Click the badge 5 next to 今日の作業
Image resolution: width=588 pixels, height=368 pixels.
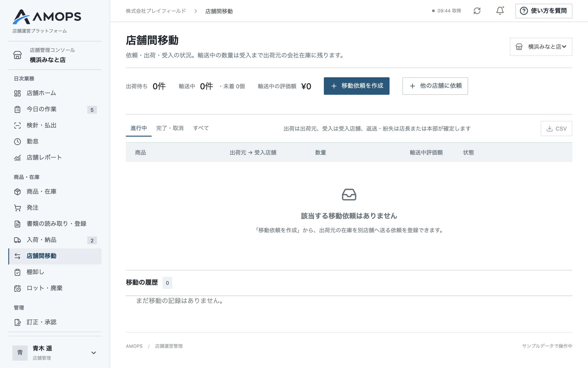92,110
